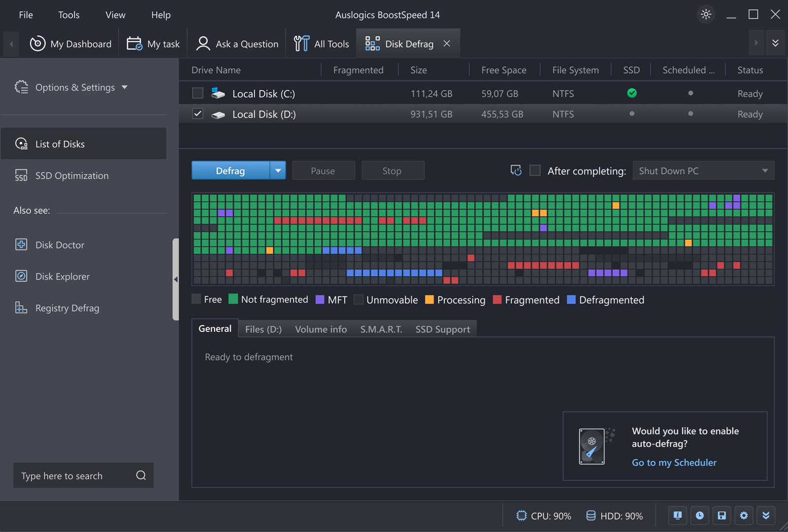Uncheck Local Disk (D:) in the drive list
Viewport: 788px width, 532px height.
coord(197,114)
